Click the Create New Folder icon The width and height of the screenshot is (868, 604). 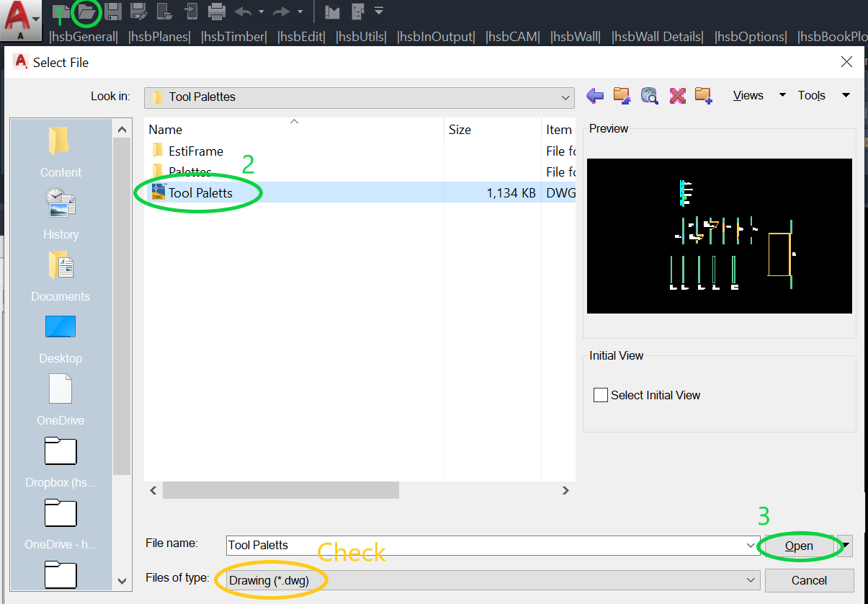pos(704,95)
